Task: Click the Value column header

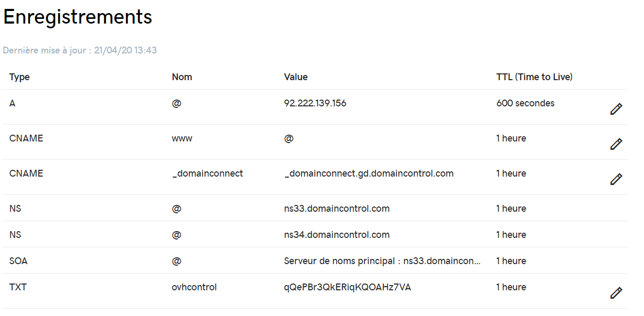Action: tap(296, 77)
